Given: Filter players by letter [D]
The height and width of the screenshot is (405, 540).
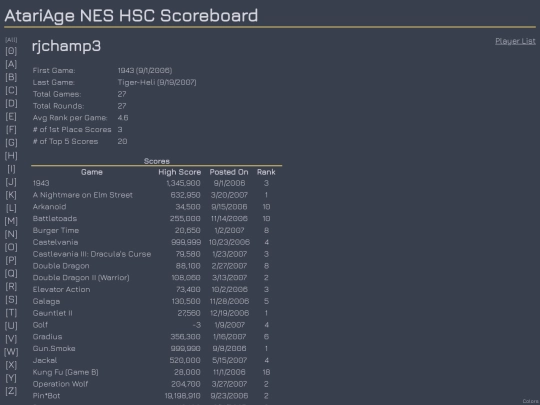Looking at the screenshot, I should 11,103.
